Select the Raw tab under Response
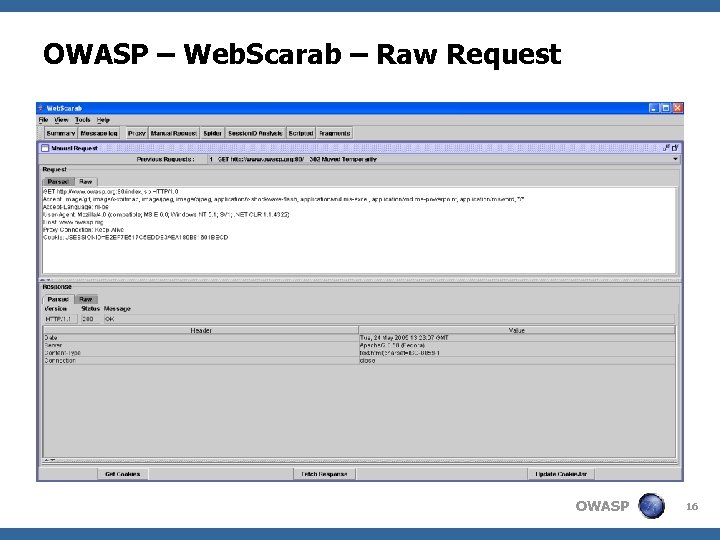Screen dimensions: 720x540 (86, 299)
